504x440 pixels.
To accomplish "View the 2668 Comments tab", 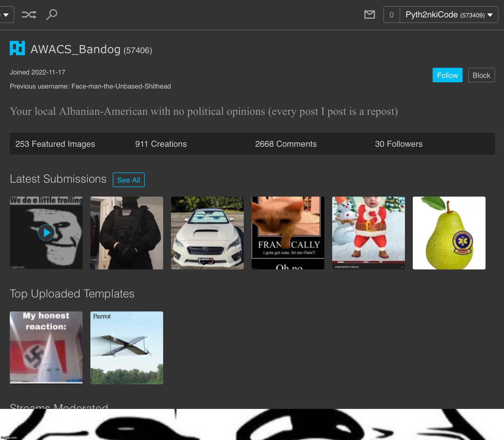I will [x=286, y=144].
